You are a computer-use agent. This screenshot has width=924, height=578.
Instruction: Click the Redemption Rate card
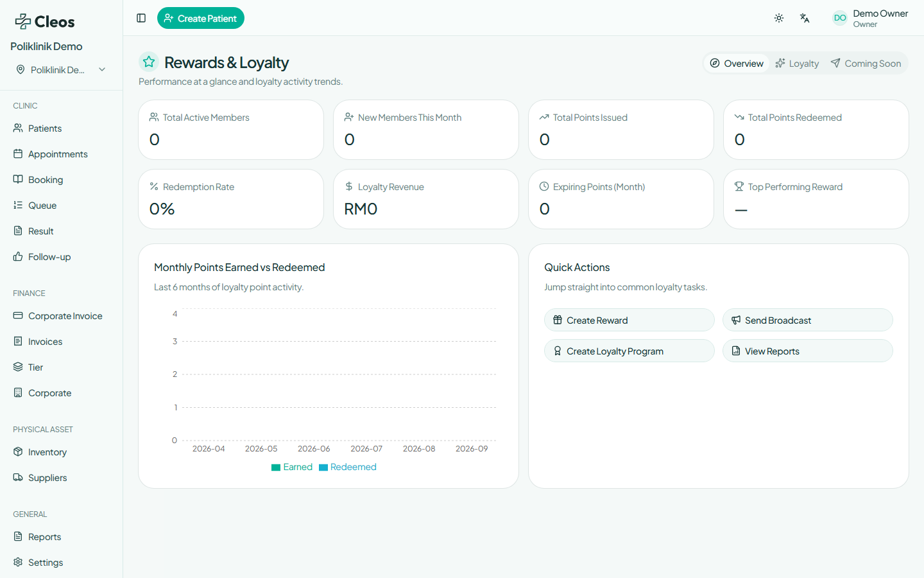[231, 199]
